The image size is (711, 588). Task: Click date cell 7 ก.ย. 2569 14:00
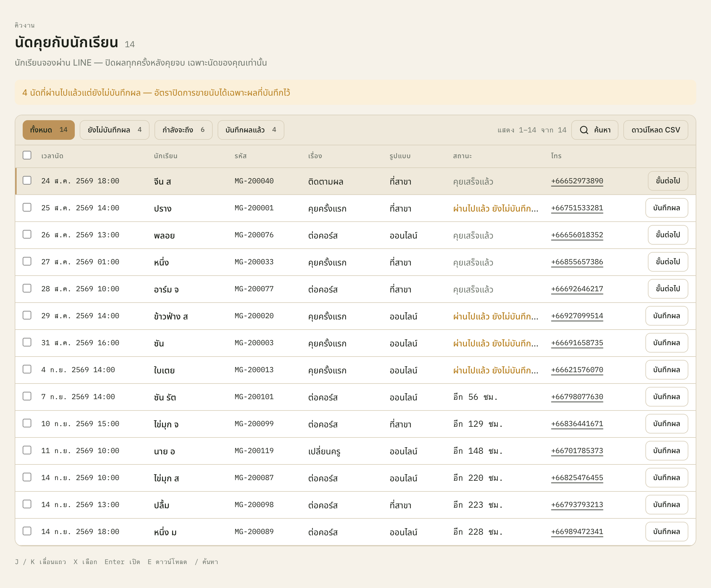click(x=78, y=397)
